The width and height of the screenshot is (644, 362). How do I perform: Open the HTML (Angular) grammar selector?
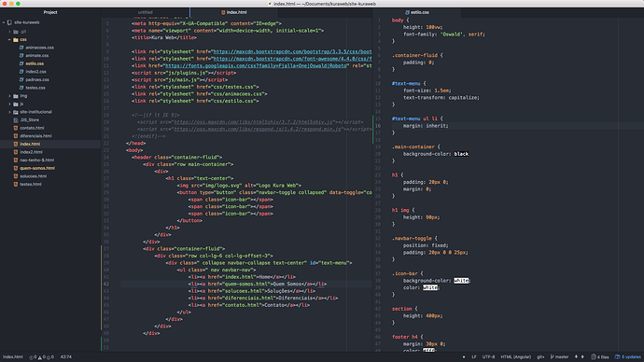coord(515,357)
